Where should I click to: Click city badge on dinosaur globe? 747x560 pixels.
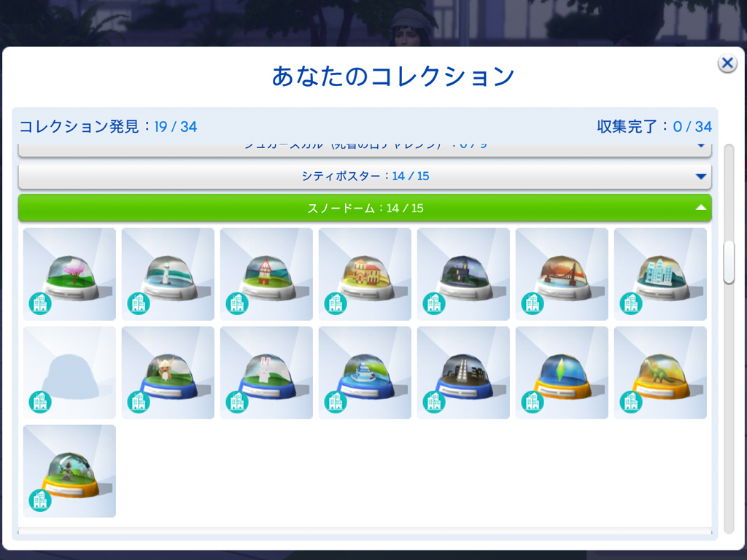tap(631, 402)
